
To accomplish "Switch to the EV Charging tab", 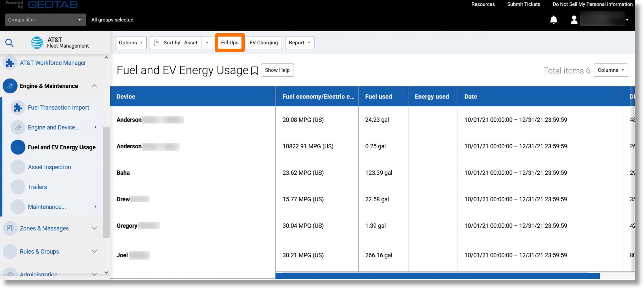I will coord(264,42).
